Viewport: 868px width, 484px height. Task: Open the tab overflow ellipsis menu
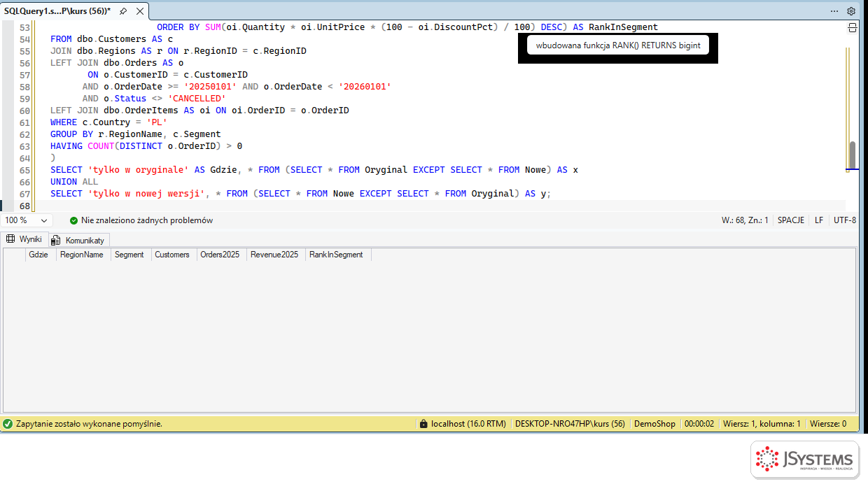pos(834,11)
